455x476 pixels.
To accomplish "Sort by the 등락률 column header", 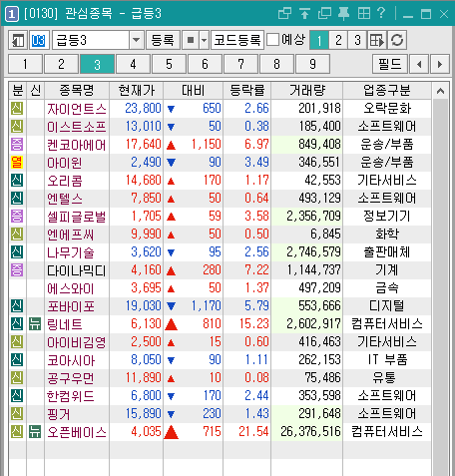I will (247, 90).
